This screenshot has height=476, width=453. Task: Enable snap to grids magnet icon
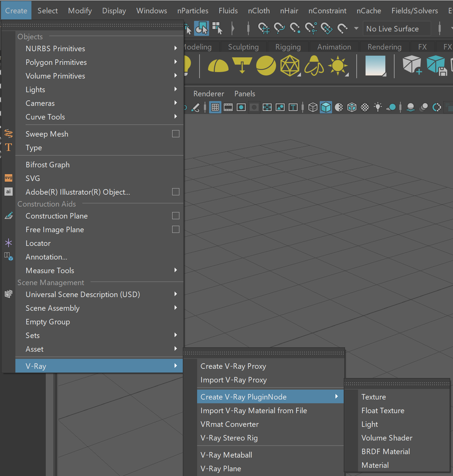(x=263, y=28)
